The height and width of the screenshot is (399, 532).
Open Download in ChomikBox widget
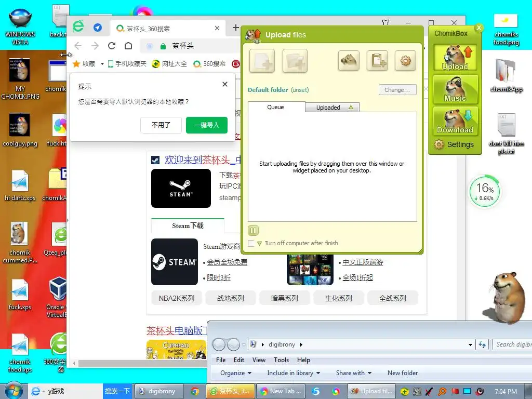(x=455, y=121)
